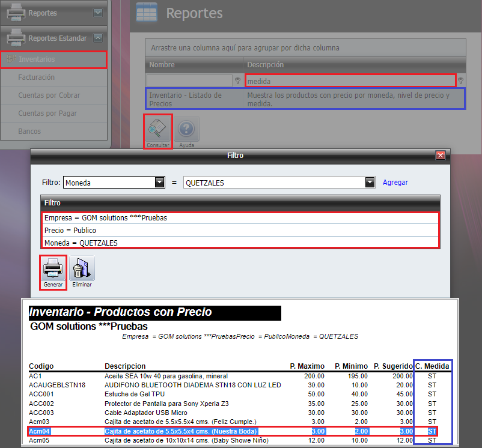This screenshot has height=448, width=482.
Task: Select the Precio = Publico filter row
Action: 240,230
